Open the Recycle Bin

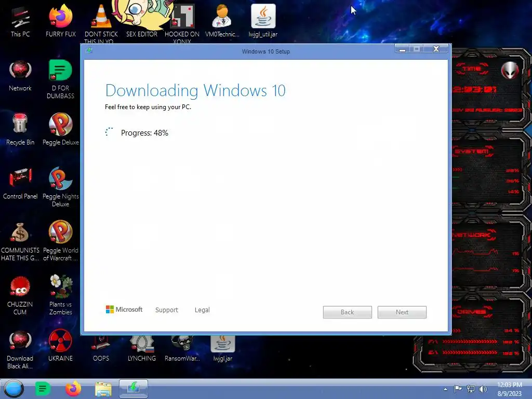[x=20, y=129]
